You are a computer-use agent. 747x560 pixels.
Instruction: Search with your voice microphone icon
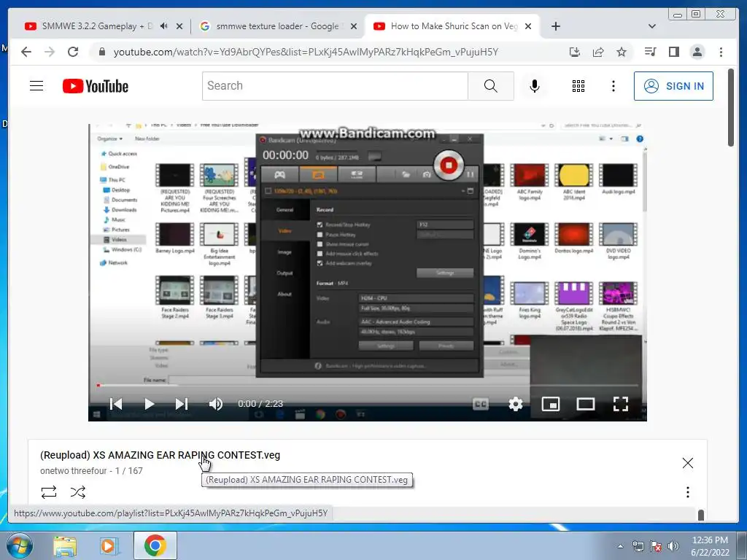pyautogui.click(x=535, y=86)
